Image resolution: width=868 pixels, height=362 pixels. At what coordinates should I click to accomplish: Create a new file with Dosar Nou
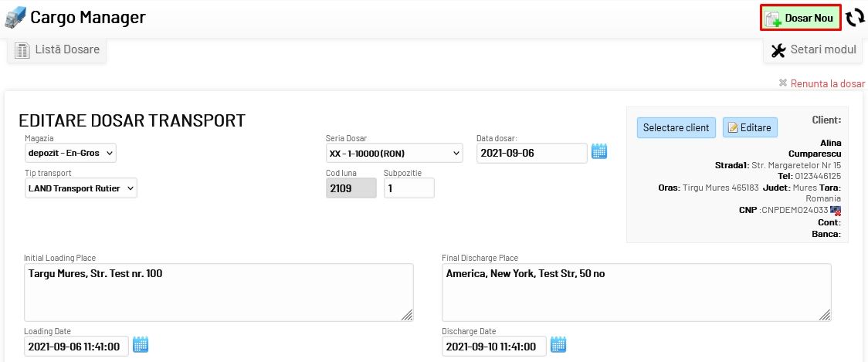click(x=800, y=18)
